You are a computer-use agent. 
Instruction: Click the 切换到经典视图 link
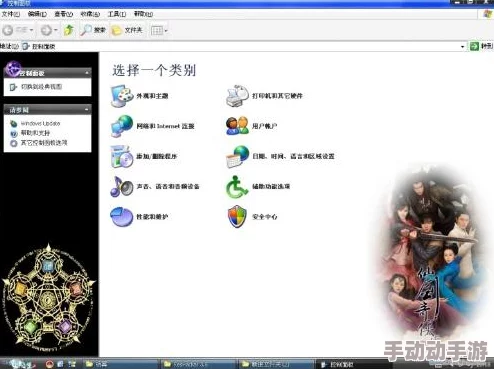click(x=42, y=87)
